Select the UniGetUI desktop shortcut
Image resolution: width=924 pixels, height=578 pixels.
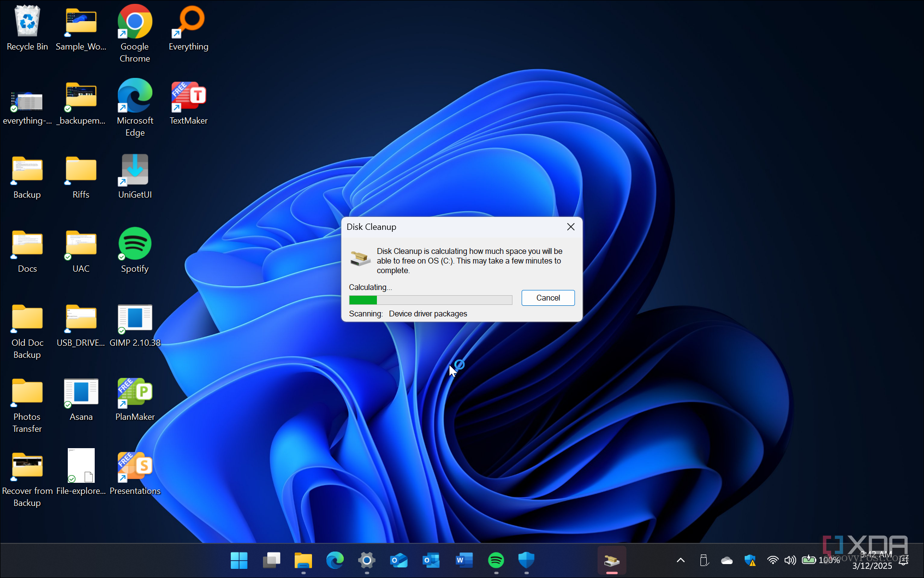[135, 177]
